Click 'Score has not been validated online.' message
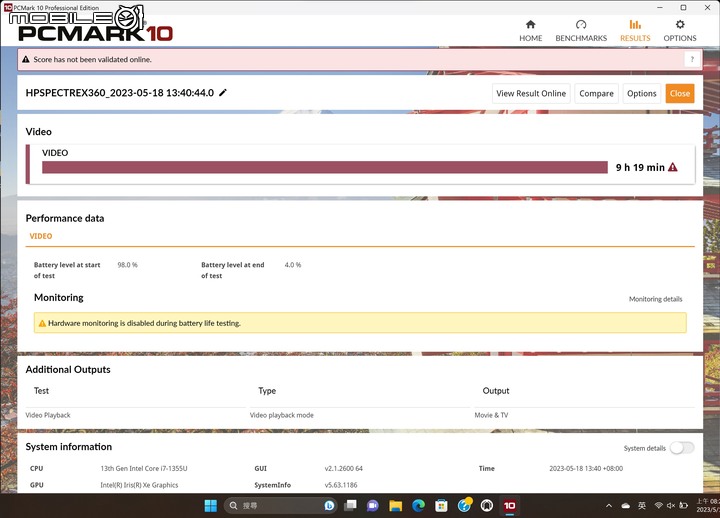This screenshot has width=720, height=518. tap(92, 59)
